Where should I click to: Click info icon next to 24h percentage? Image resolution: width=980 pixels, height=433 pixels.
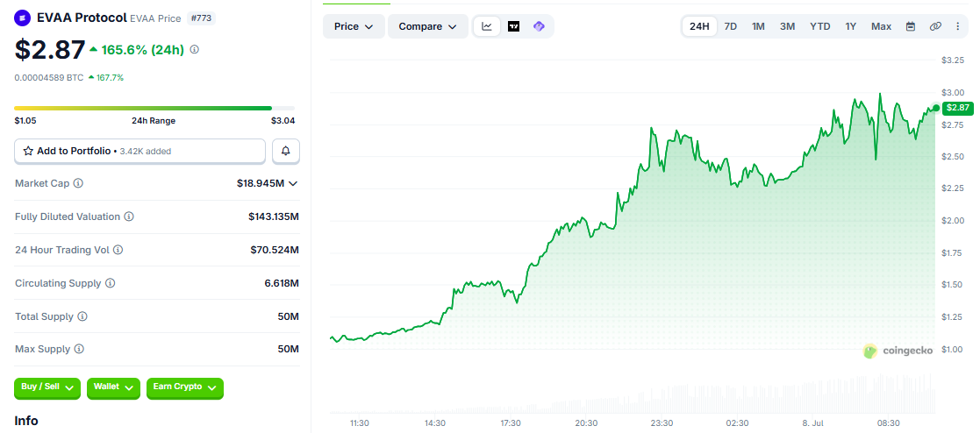pyautogui.click(x=195, y=49)
